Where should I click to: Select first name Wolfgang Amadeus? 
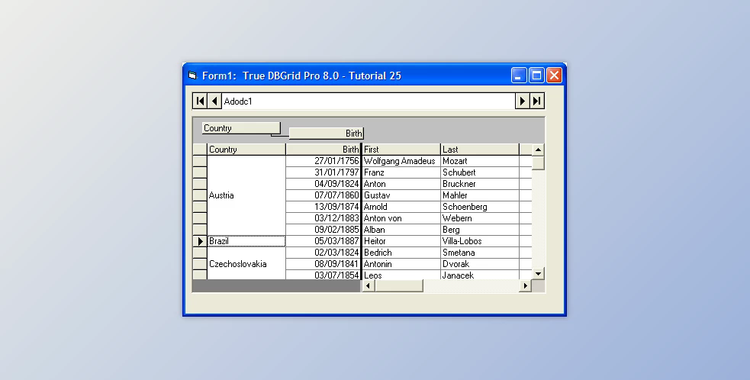coord(401,161)
